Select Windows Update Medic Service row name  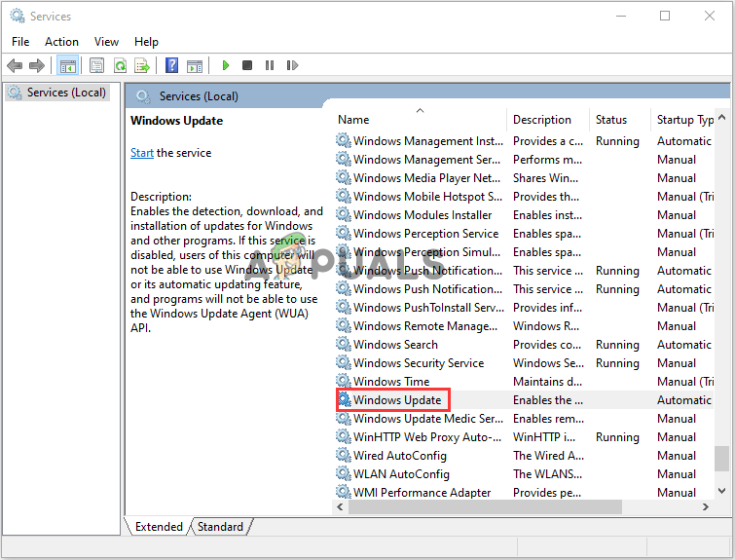428,419
